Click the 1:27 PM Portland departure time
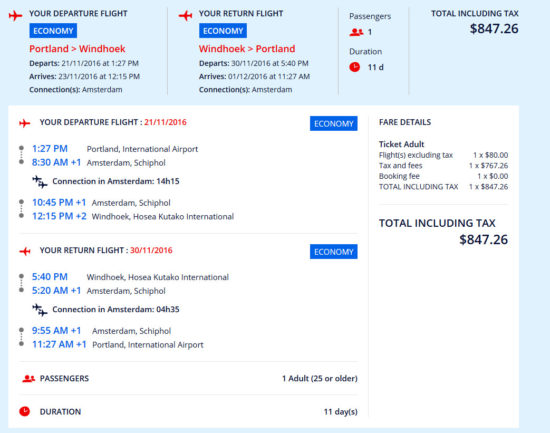Screen dimensions: 550x433 50,149
